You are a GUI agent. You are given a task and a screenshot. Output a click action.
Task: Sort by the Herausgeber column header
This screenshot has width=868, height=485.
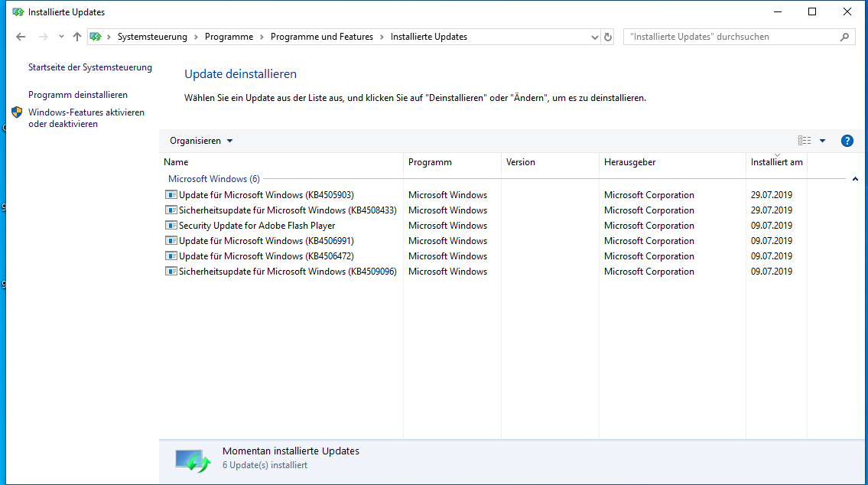click(x=672, y=162)
